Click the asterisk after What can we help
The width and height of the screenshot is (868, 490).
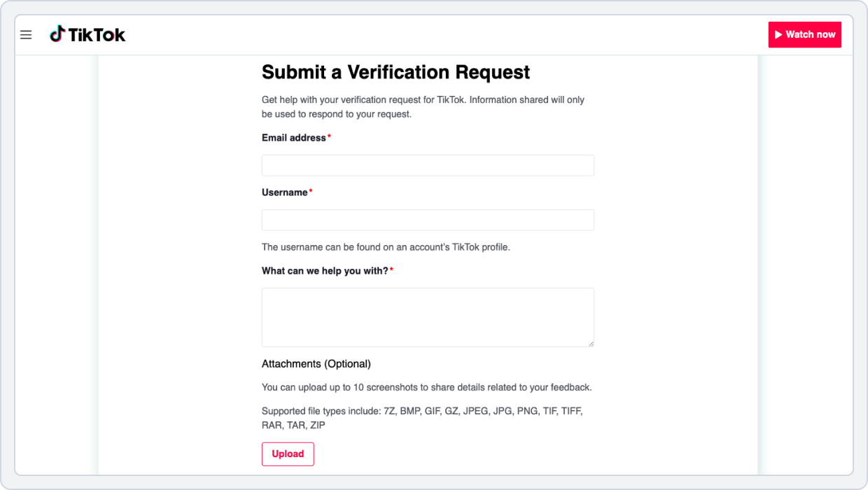391,267
